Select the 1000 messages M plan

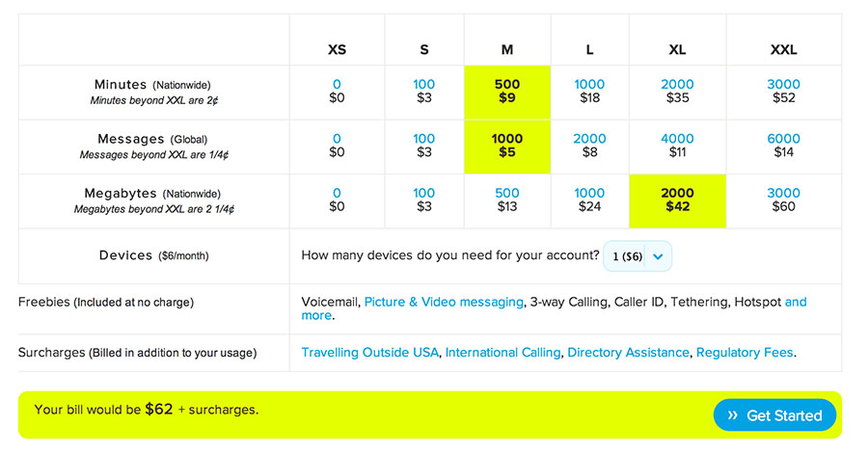(506, 147)
